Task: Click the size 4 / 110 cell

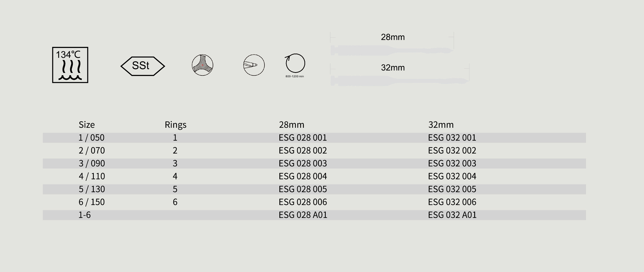Action: tap(92, 176)
